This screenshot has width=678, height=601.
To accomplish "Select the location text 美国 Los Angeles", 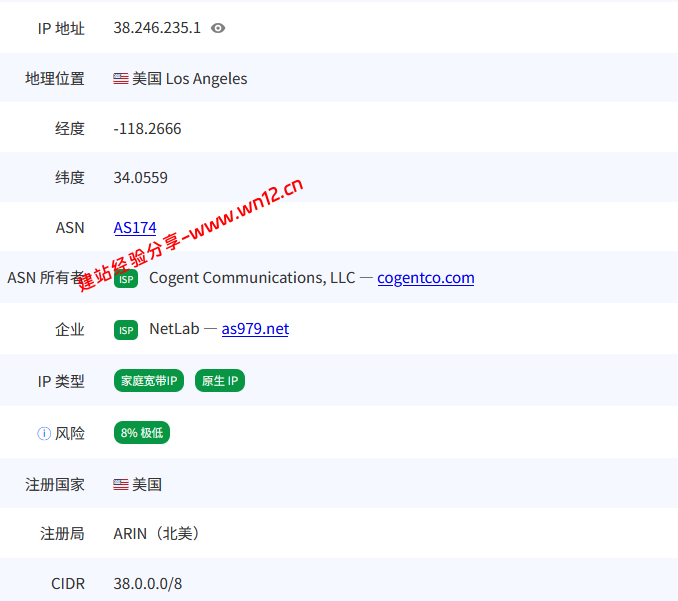I will 189,79.
